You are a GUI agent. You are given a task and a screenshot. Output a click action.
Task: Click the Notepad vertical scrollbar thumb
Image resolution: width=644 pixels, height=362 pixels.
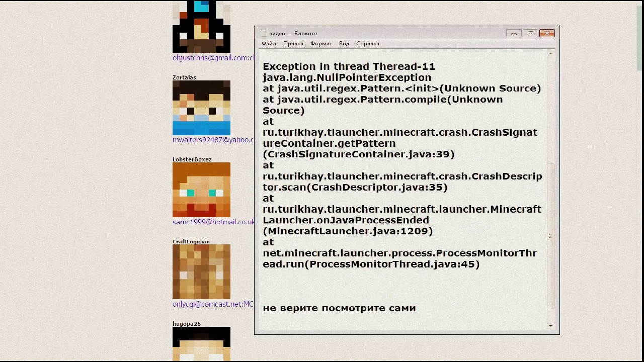pos(550,236)
